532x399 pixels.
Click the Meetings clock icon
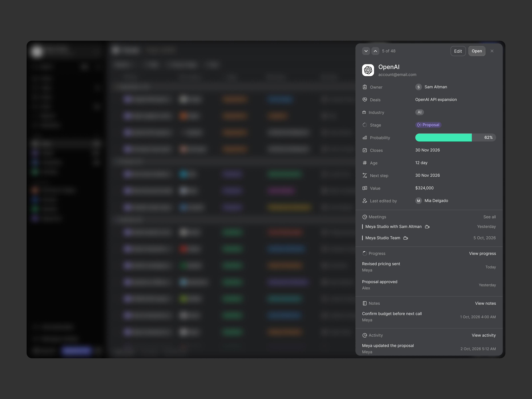(365, 217)
